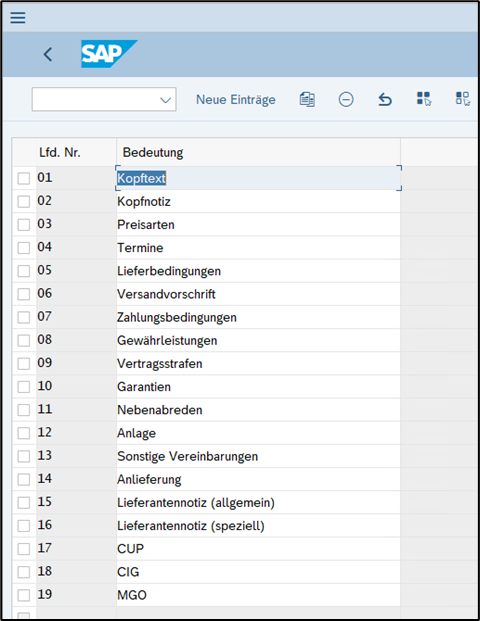
Task: Click the deselect all icon
Action: [463, 99]
